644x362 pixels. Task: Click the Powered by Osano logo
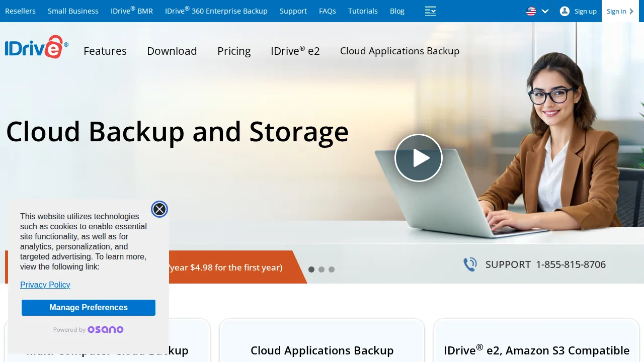pyautogui.click(x=89, y=330)
